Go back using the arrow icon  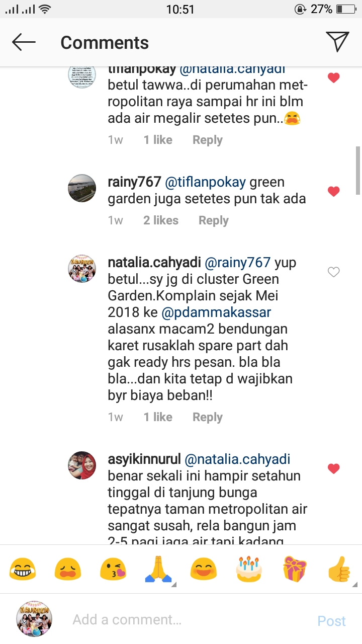coord(24,42)
